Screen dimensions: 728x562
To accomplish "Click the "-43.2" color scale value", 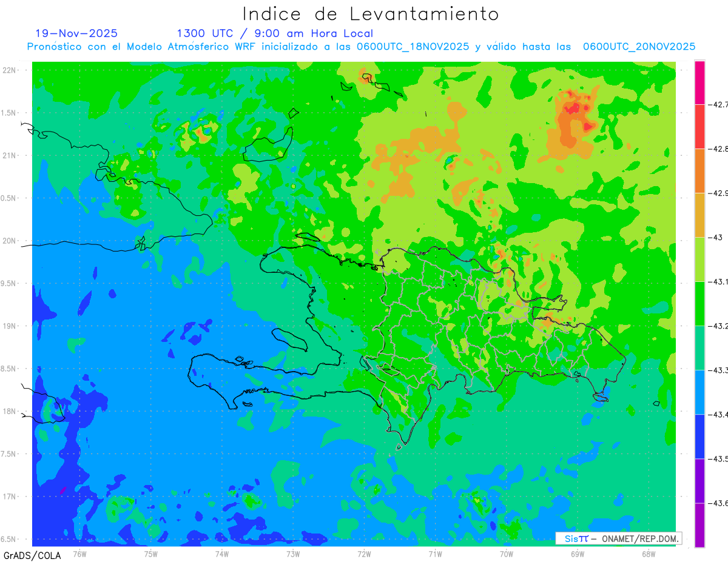I will pyautogui.click(x=718, y=326).
